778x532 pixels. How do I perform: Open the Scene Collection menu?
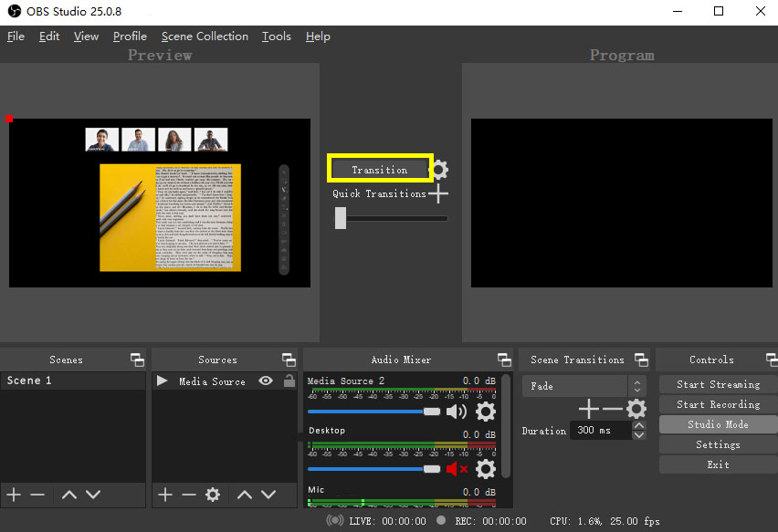coord(205,37)
